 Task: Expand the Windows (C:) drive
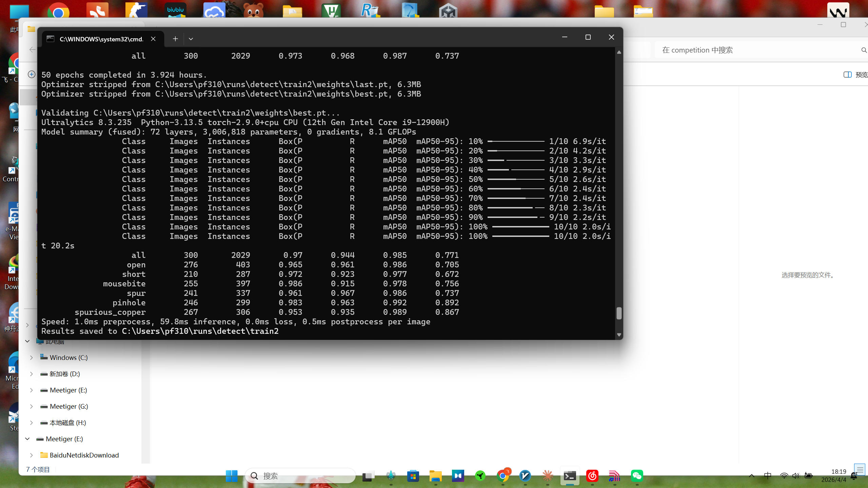click(x=31, y=358)
